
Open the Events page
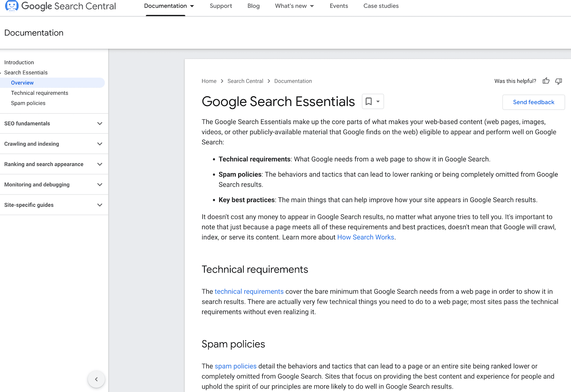click(339, 6)
